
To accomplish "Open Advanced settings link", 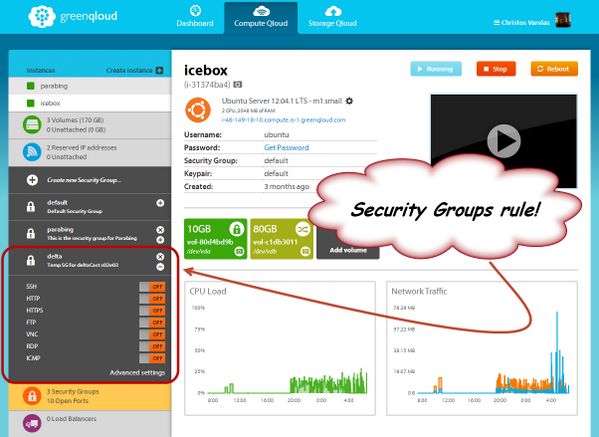I will tap(137, 372).
